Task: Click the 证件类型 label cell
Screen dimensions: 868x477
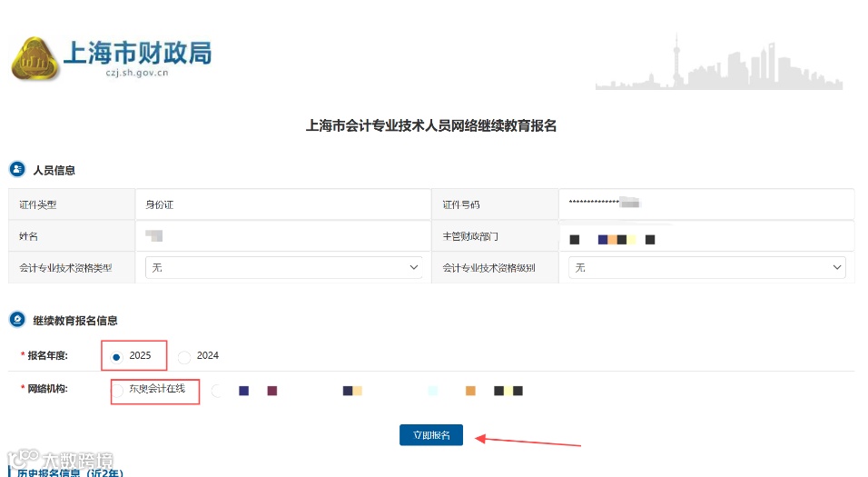Action: pyautogui.click(x=72, y=204)
